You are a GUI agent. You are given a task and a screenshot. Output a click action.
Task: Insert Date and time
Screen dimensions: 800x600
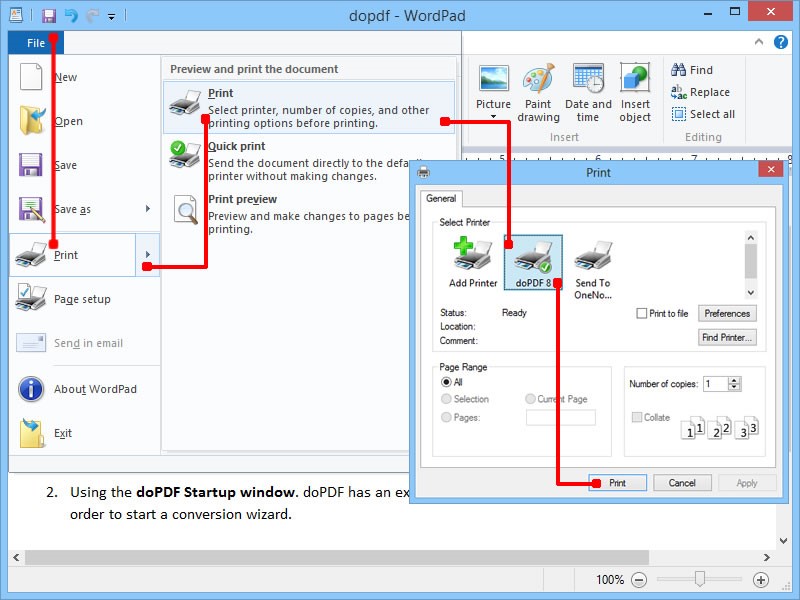(588, 90)
